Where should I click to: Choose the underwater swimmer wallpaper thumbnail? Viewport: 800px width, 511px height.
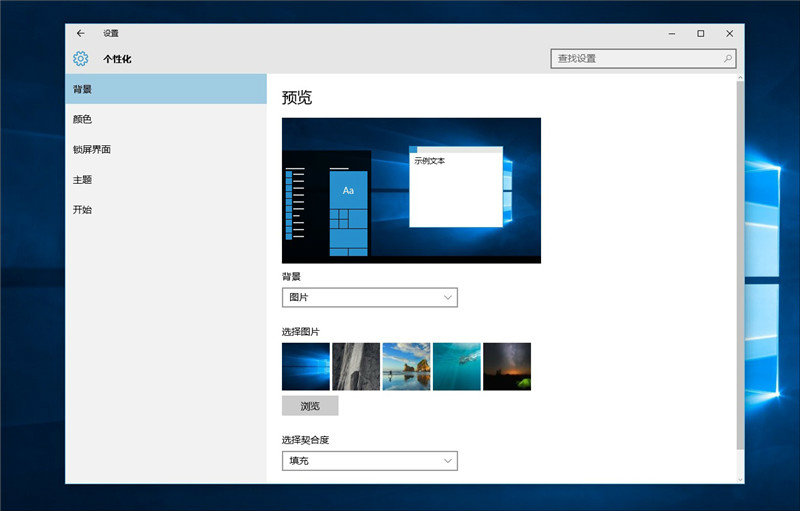click(456, 366)
